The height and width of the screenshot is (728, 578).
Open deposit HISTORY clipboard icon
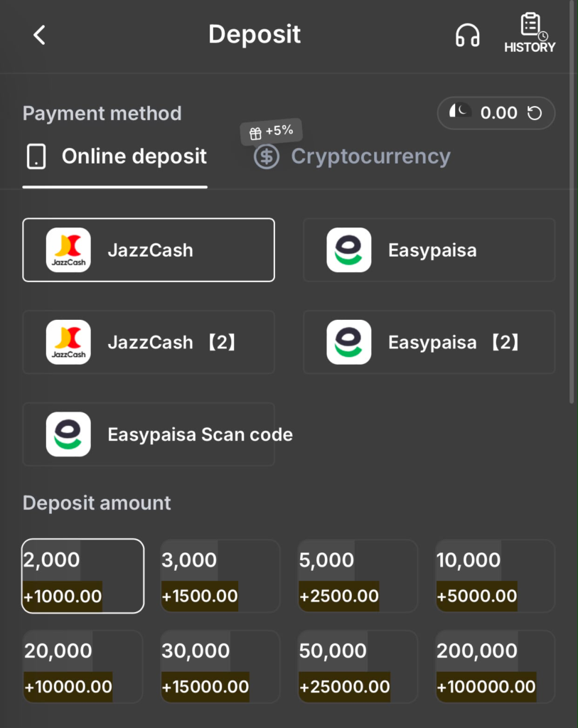tap(530, 33)
